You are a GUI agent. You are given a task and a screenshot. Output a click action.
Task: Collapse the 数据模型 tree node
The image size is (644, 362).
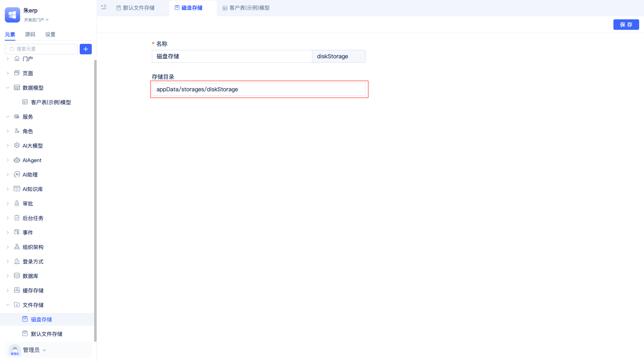[x=8, y=88]
